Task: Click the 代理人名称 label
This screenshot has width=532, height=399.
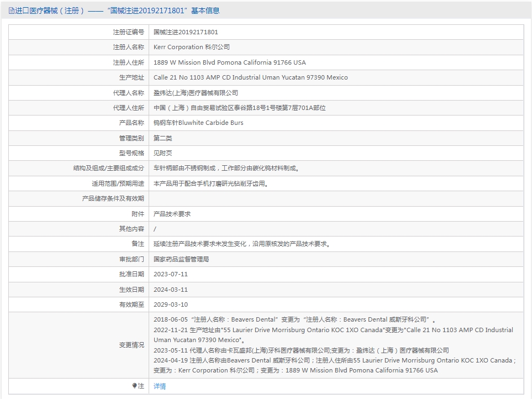Action: point(128,93)
